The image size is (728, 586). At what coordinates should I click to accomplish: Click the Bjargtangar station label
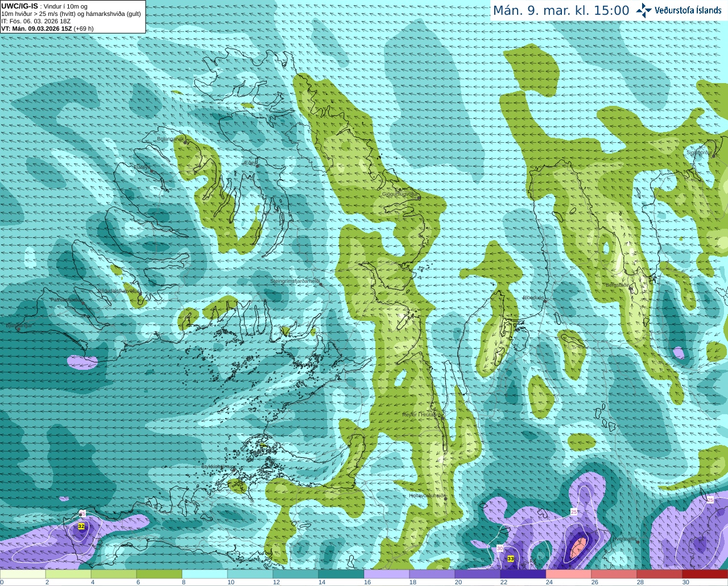pyautogui.click(x=19, y=325)
